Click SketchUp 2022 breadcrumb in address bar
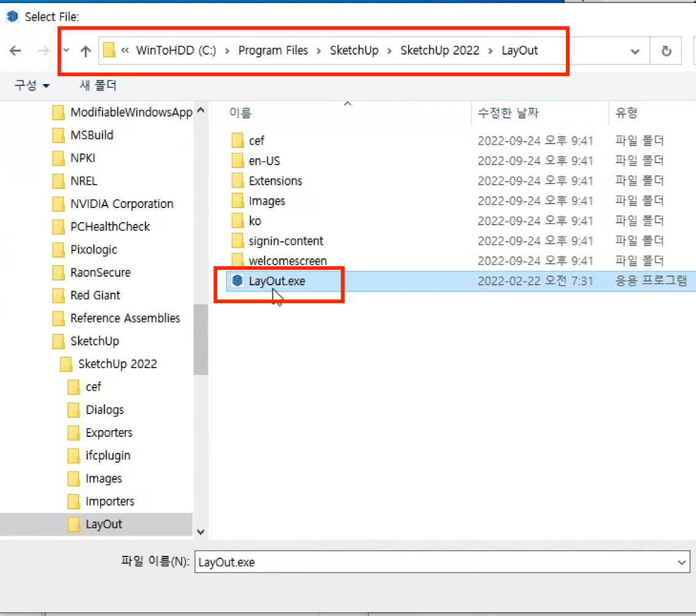 (439, 50)
